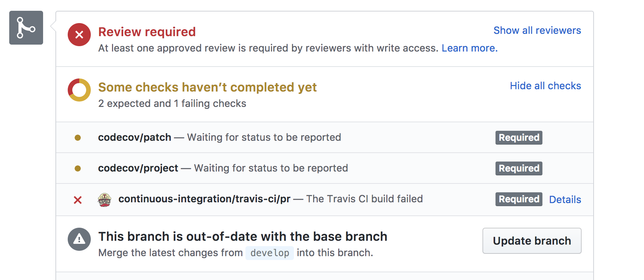Click the yellow-red checks progress donut icon

[x=79, y=90]
